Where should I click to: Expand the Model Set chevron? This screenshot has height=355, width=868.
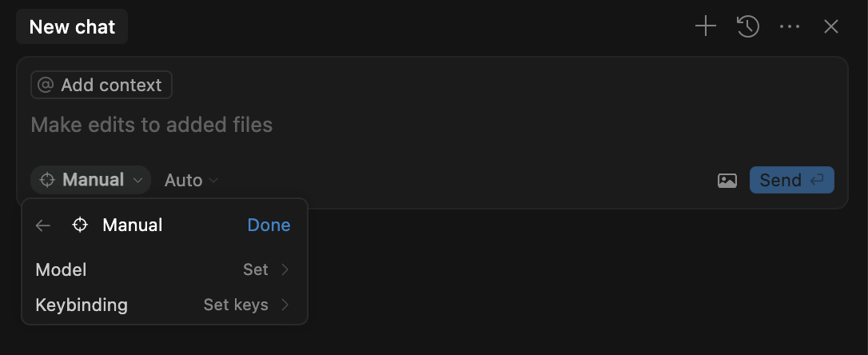pyautogui.click(x=285, y=270)
